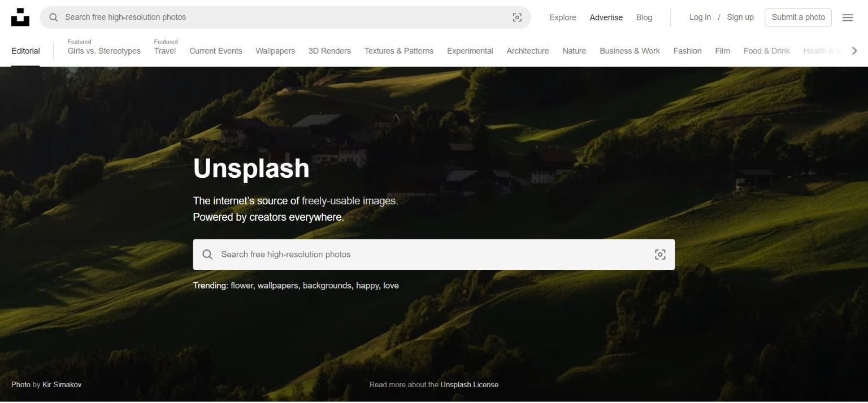Open Architecture topic

[x=528, y=51]
